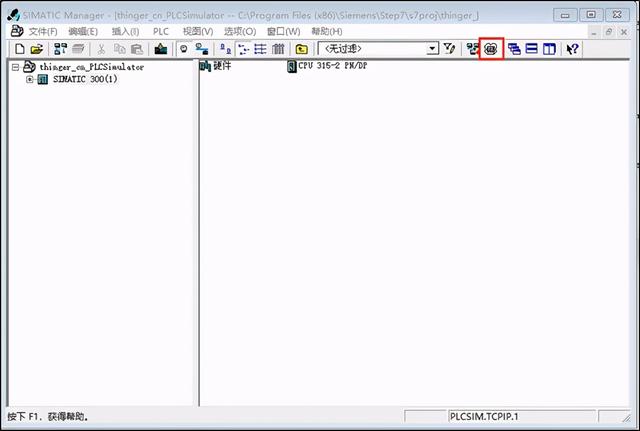Switch to Large icons view
Image resolution: width=640 pixels, height=431 pixels.
[x=227, y=49]
